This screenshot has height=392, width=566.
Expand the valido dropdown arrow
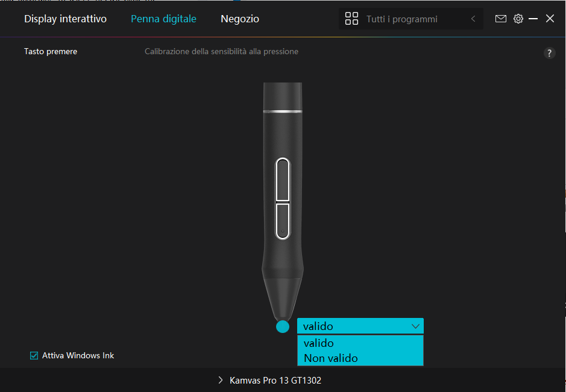pos(415,326)
